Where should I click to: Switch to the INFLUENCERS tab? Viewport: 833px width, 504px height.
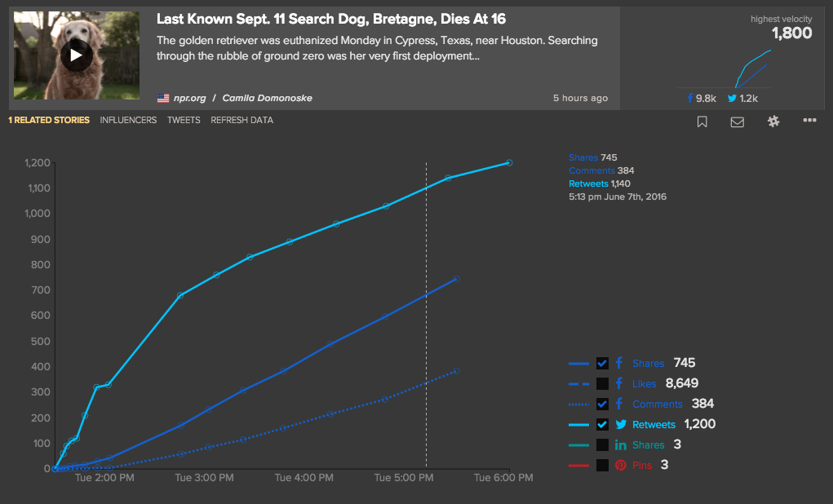[x=128, y=119]
